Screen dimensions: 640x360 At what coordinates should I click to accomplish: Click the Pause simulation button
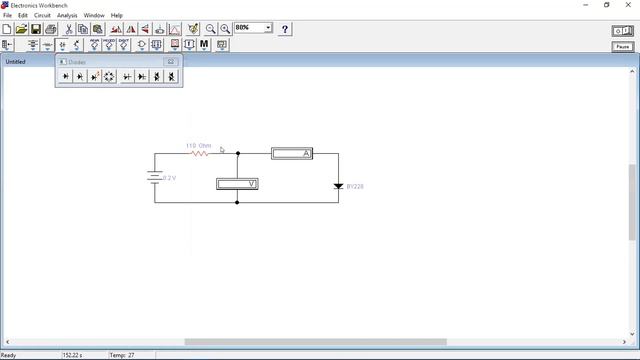pos(622,47)
